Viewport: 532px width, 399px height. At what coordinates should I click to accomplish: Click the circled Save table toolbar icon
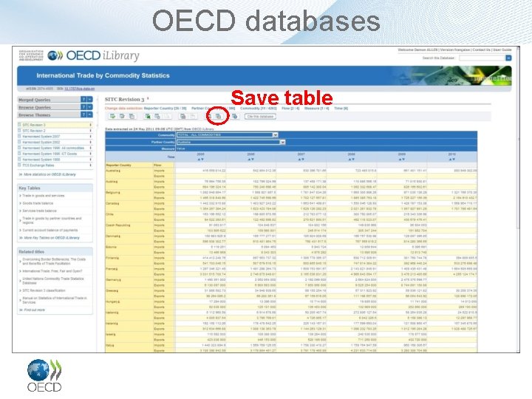tap(219, 117)
